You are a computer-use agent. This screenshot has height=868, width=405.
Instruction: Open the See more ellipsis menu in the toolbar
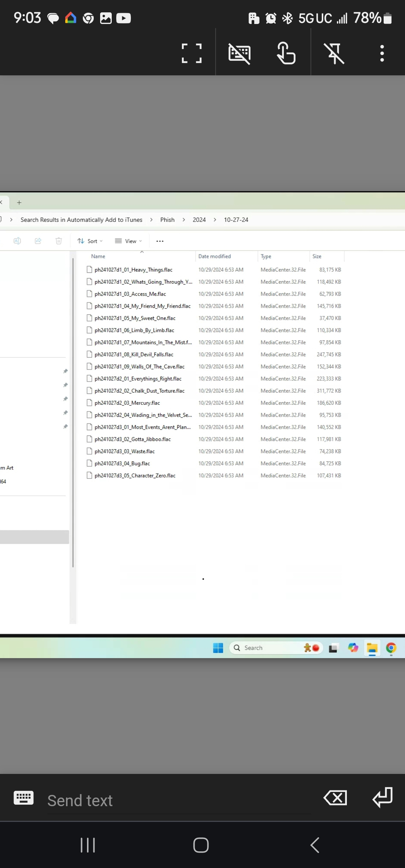click(160, 241)
